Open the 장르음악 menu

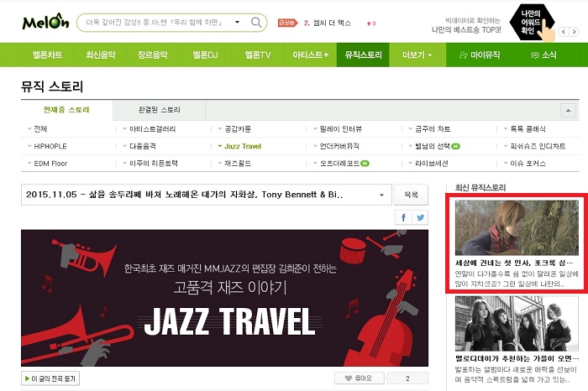tap(153, 55)
